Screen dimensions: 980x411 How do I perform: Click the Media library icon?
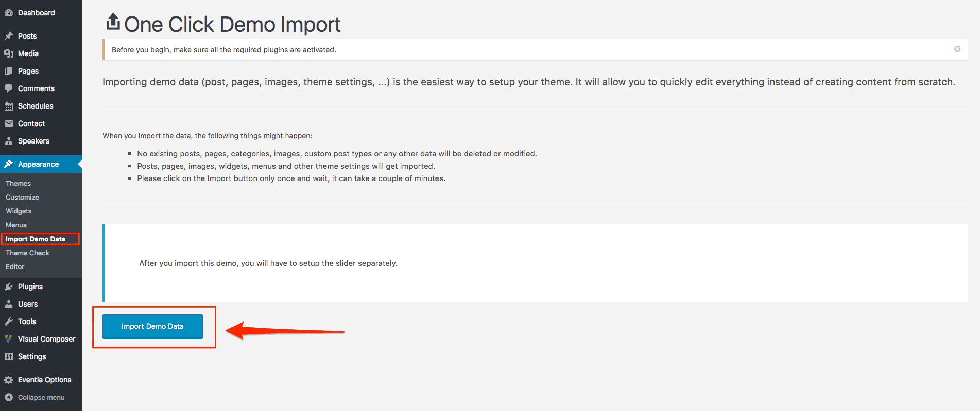pyautogui.click(x=9, y=53)
